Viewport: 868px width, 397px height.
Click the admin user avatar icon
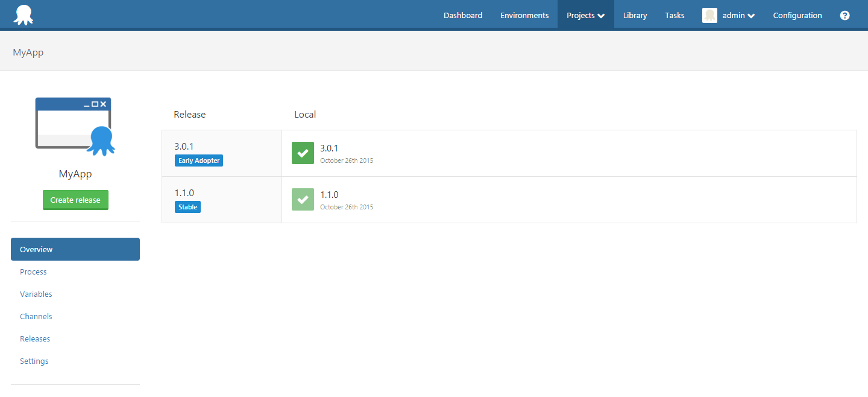point(709,16)
